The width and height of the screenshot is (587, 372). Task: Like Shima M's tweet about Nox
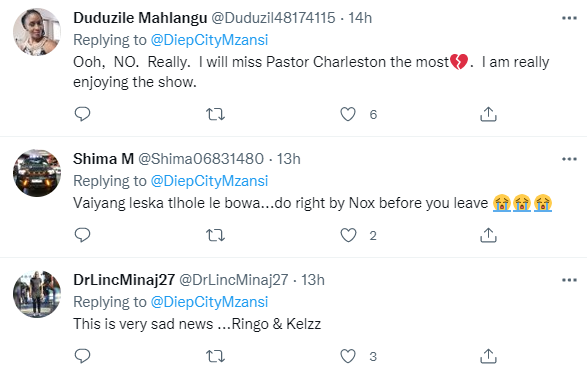348,235
